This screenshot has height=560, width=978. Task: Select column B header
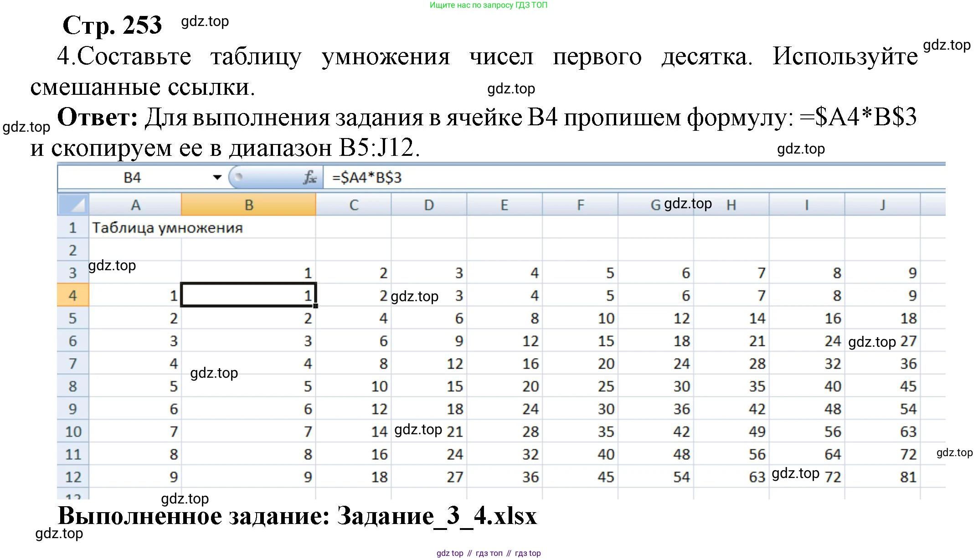tap(248, 205)
